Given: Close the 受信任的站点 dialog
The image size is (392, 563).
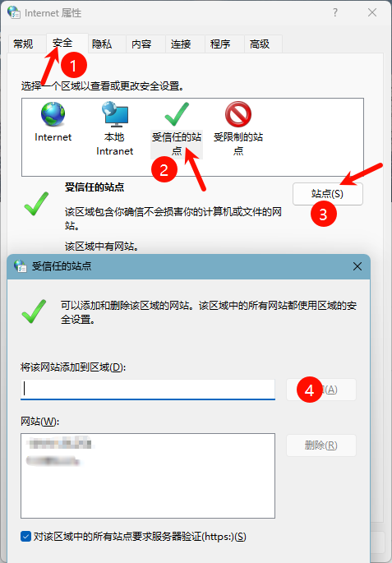Looking at the screenshot, I should (357, 266).
